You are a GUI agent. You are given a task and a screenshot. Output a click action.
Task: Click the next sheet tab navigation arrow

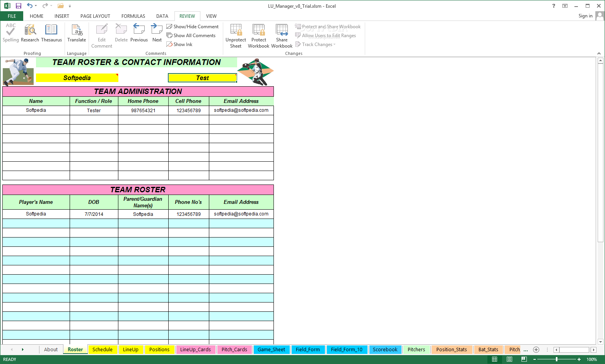(23, 349)
